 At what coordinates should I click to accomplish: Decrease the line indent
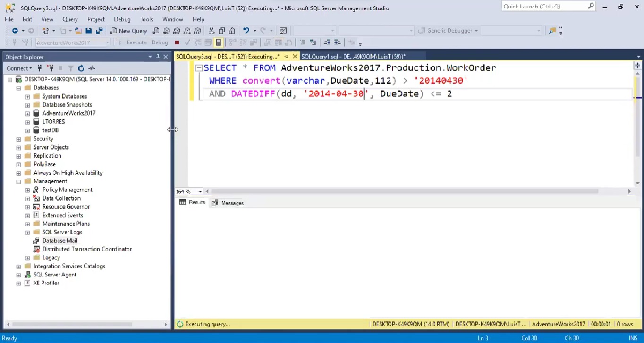click(x=327, y=42)
